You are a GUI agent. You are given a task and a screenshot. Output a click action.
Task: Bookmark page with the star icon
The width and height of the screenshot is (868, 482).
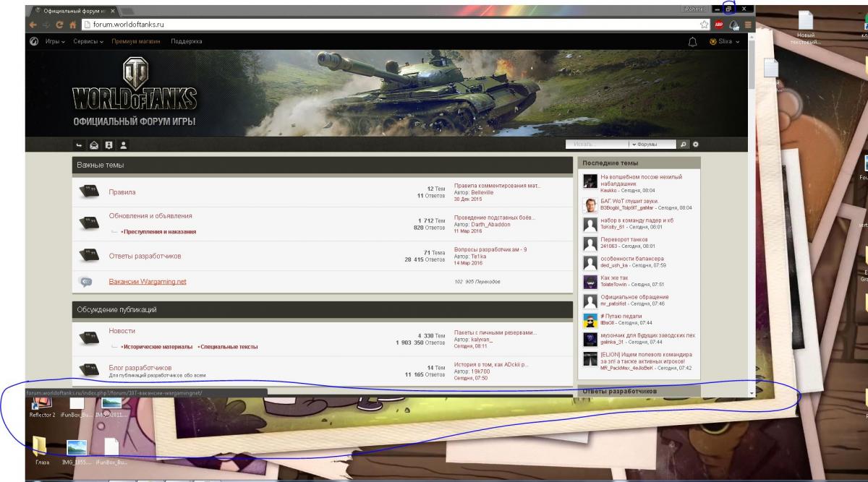click(x=705, y=24)
